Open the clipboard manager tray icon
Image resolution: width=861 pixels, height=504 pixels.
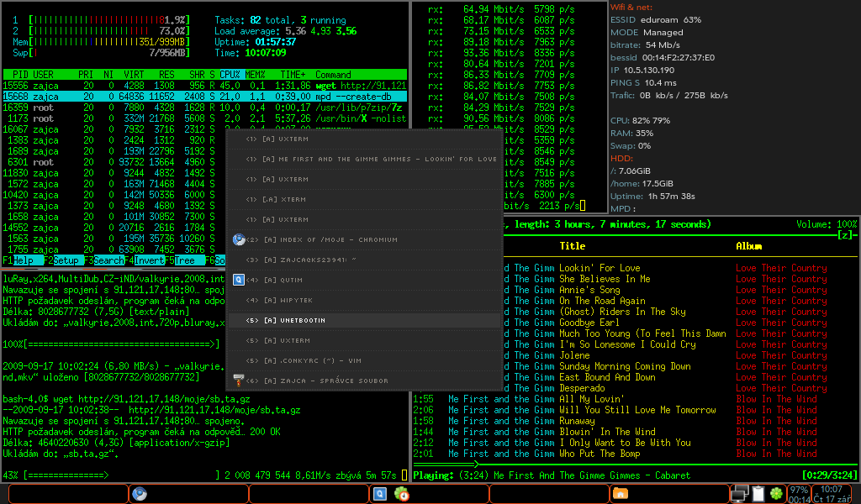point(758,494)
